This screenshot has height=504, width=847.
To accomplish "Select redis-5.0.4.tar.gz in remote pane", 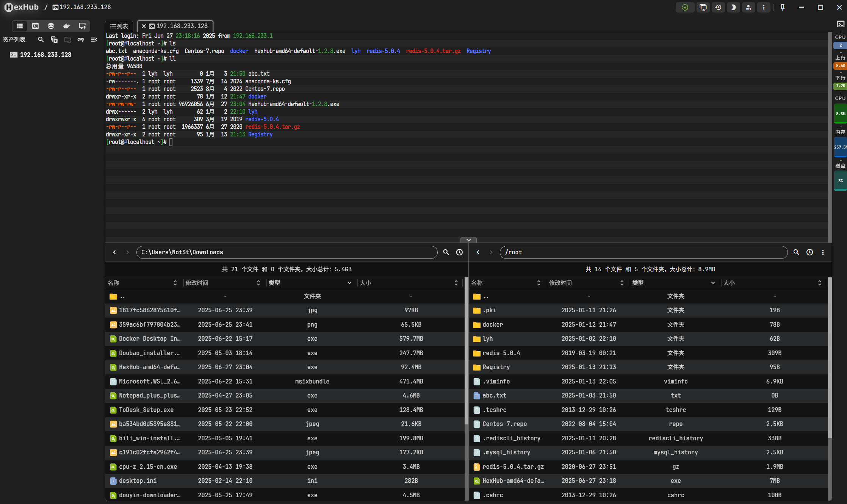I will tap(648, 466).
